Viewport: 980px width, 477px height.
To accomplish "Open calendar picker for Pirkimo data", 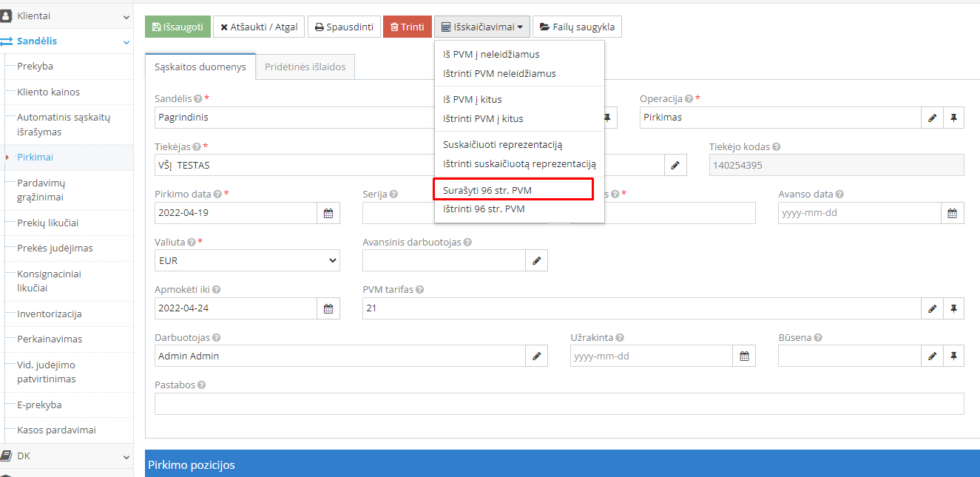I will tap(328, 213).
